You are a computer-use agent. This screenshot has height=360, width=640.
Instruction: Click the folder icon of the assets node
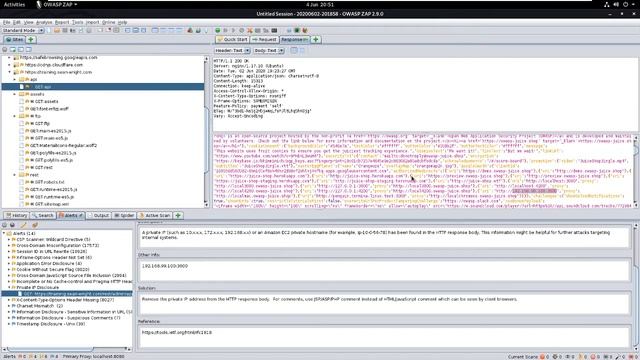click(x=22, y=94)
